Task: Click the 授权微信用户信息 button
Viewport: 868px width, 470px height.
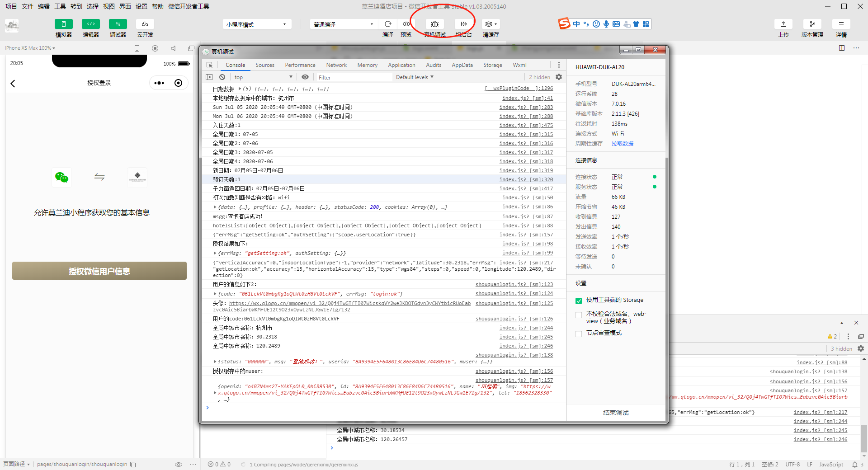Action: (x=99, y=271)
